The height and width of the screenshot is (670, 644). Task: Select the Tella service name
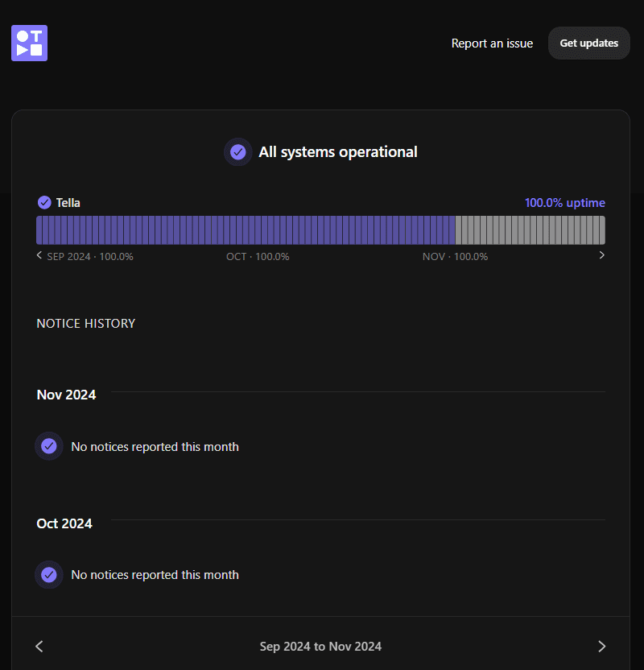pos(68,203)
